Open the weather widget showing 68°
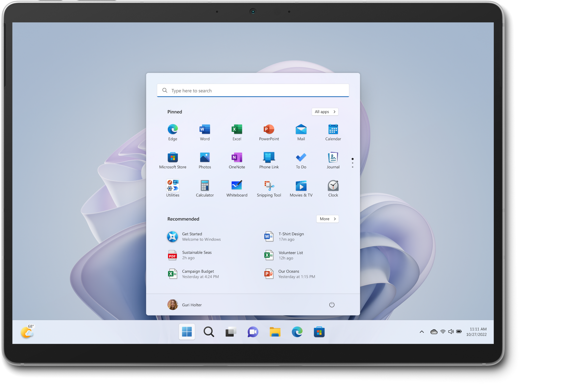The width and height of the screenshot is (578, 392). point(27,332)
